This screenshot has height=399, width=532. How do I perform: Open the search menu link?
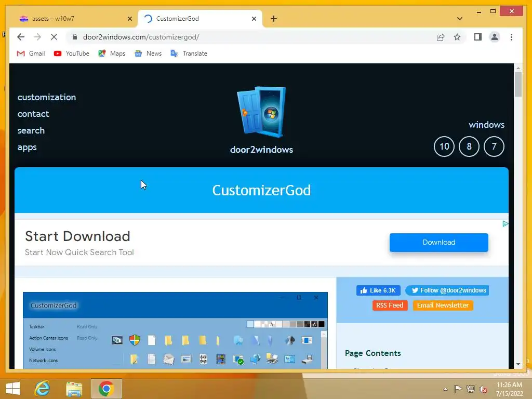click(x=31, y=130)
